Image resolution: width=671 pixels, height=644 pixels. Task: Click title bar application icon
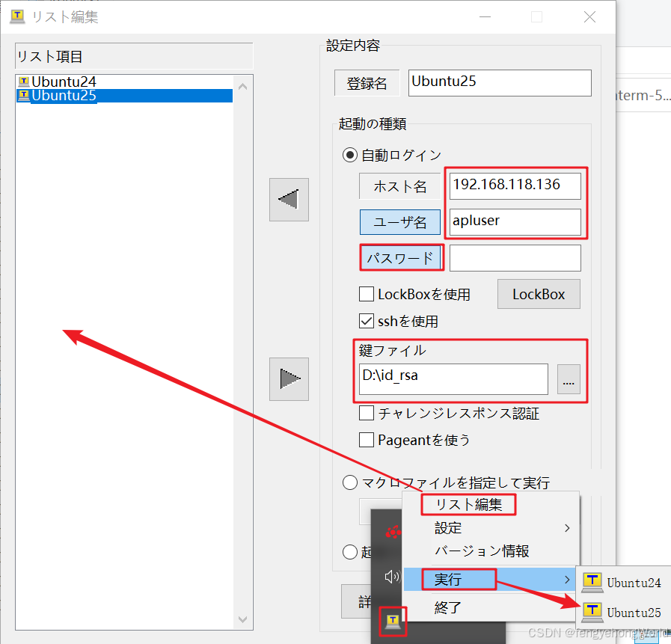tap(16, 16)
